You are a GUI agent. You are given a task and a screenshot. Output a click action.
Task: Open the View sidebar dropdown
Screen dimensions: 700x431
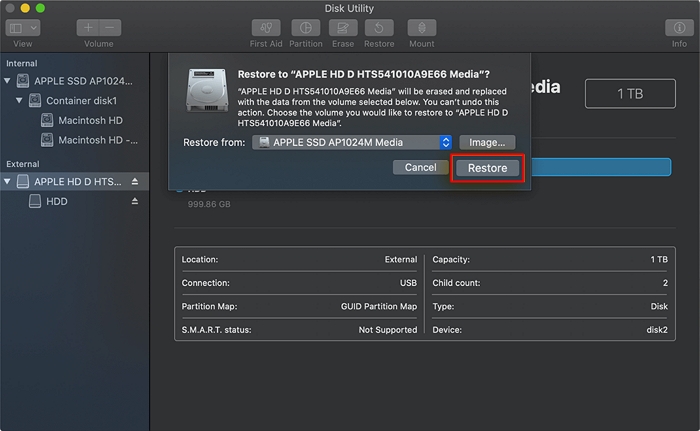(23, 28)
